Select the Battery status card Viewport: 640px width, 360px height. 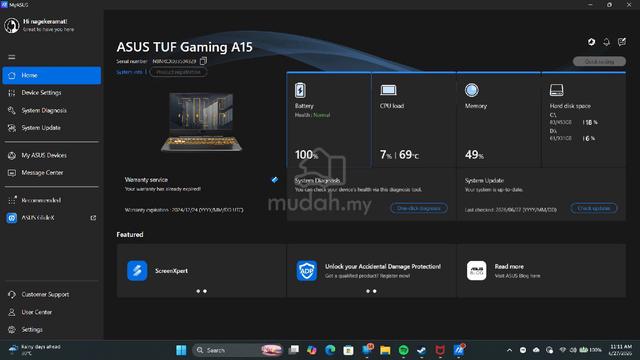click(x=329, y=120)
